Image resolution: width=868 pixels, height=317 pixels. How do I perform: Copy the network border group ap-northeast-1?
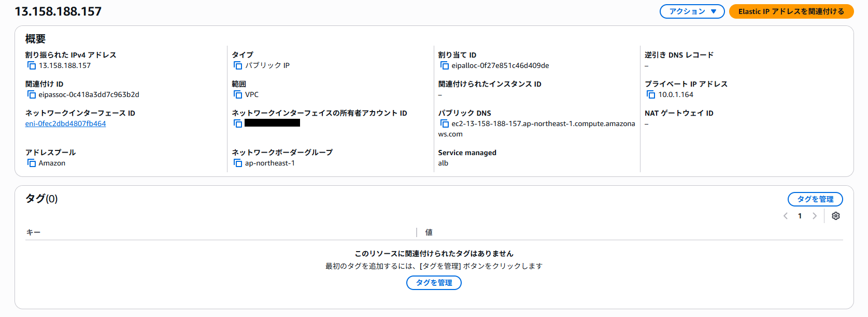(x=238, y=163)
